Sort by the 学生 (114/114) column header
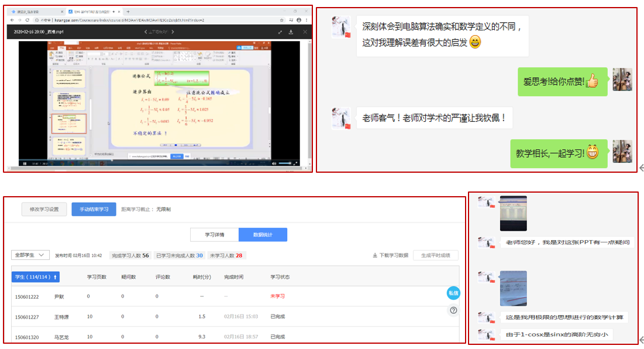The image size is (644, 349). (x=36, y=277)
